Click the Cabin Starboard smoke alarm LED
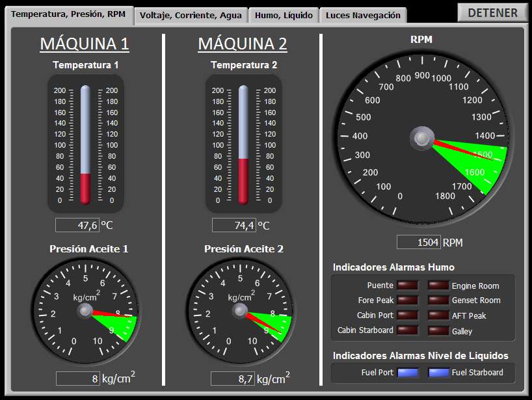532x400 pixels. click(x=408, y=330)
